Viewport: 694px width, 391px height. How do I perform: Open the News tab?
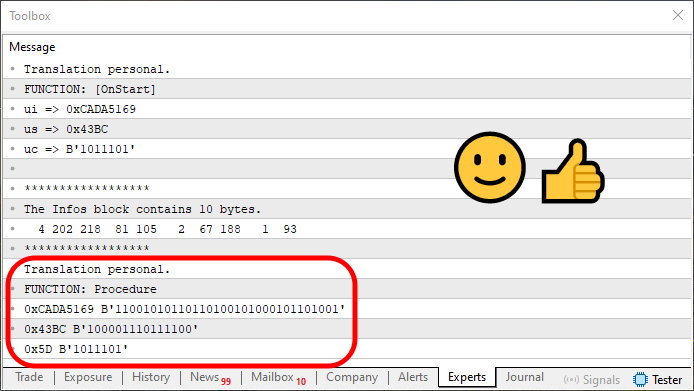(210, 378)
